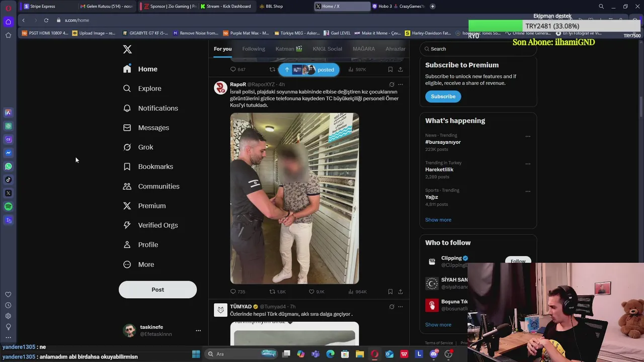Like the RapoR post with 9.1K likes
The height and width of the screenshot is (362, 644).
click(316, 292)
